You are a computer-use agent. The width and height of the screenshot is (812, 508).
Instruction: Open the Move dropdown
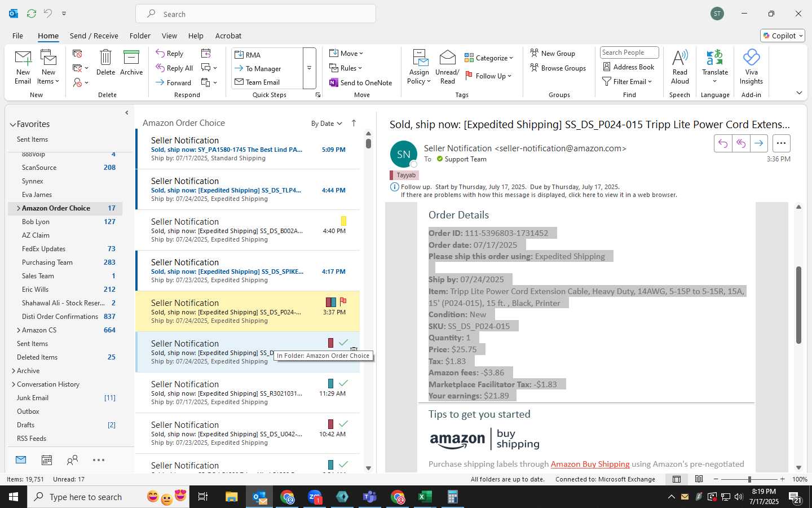click(x=346, y=53)
